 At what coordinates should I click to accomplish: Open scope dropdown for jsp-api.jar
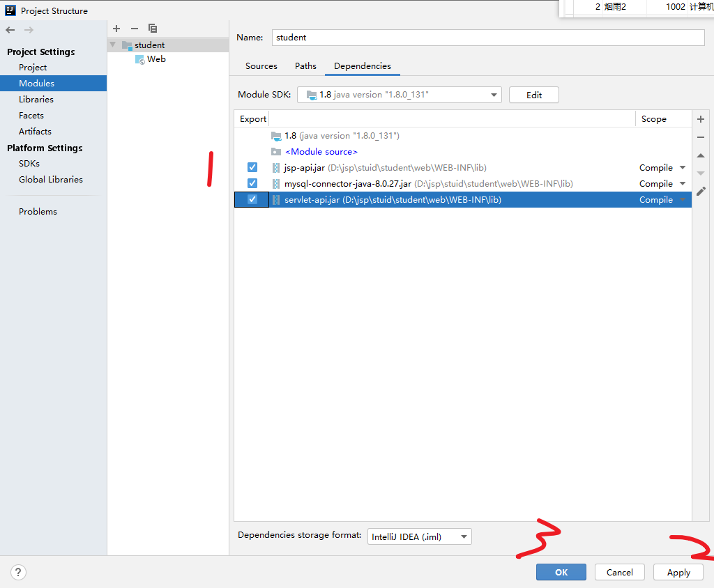(683, 167)
